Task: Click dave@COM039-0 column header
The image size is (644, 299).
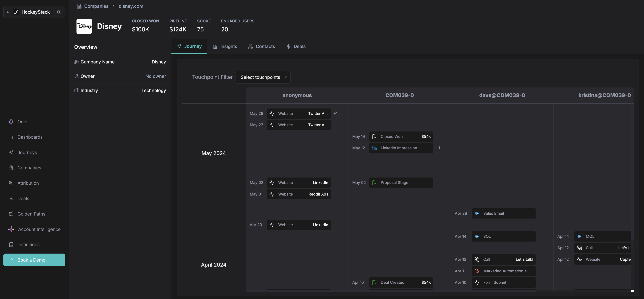Action: (x=502, y=95)
